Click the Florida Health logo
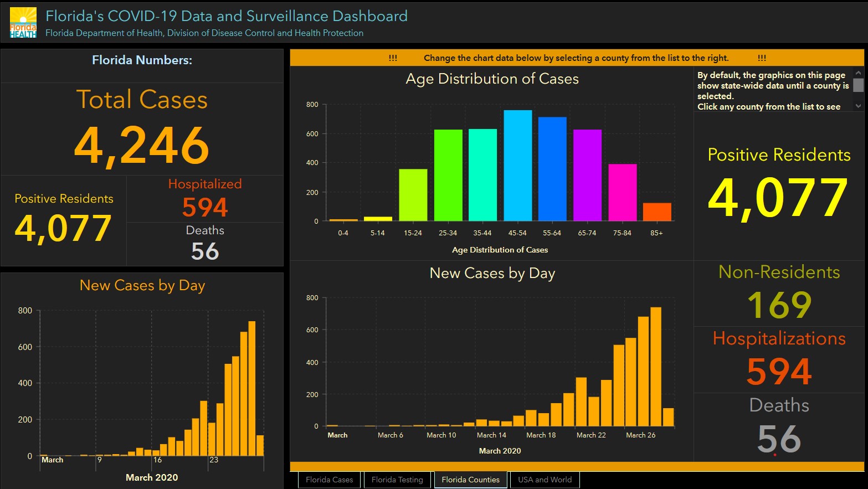The image size is (868, 489). (x=23, y=23)
